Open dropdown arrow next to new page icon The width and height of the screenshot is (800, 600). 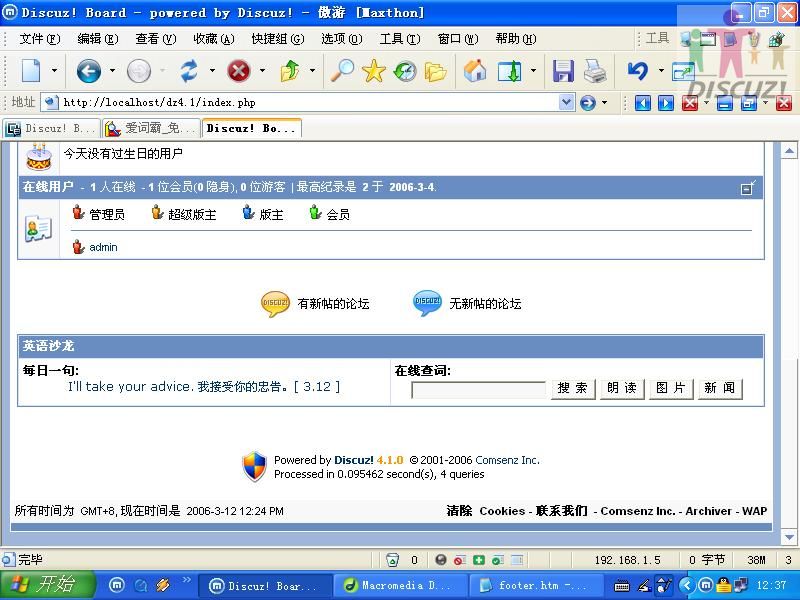click(x=54, y=70)
